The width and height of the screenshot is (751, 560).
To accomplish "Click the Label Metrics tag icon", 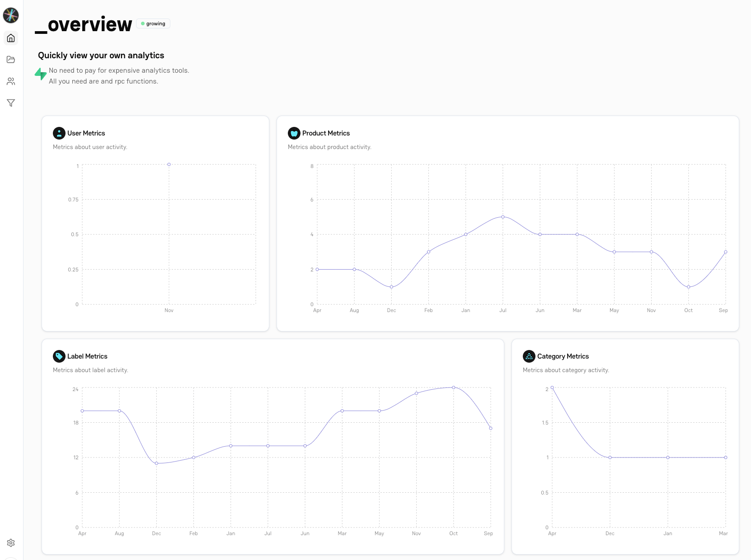I will 59,356.
